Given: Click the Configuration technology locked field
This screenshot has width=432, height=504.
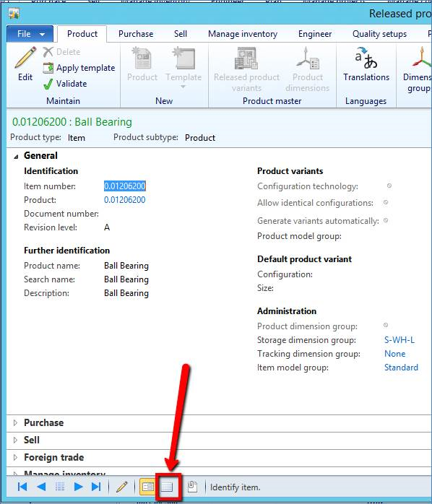Looking at the screenshot, I should coord(389,186).
